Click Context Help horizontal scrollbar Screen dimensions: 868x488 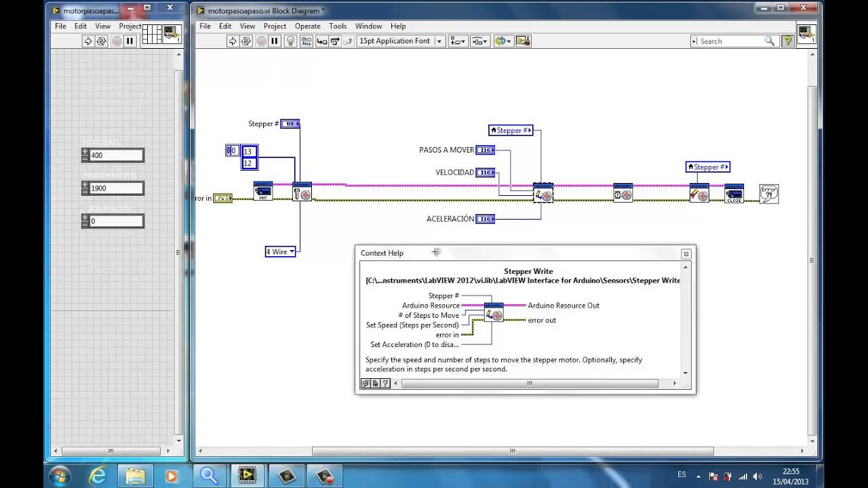[x=530, y=383]
